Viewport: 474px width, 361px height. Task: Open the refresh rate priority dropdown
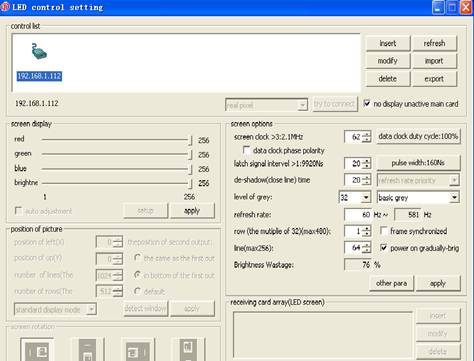pos(454,180)
